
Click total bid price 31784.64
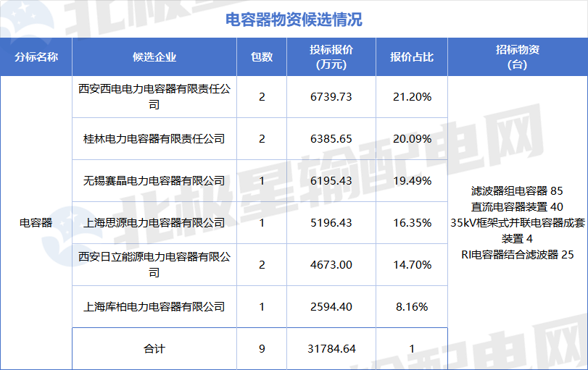pyautogui.click(x=331, y=349)
